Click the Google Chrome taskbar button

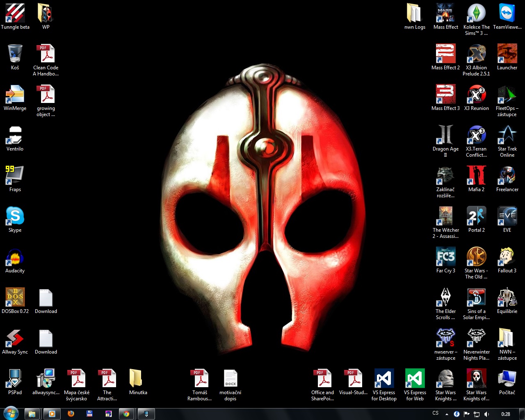point(126,414)
